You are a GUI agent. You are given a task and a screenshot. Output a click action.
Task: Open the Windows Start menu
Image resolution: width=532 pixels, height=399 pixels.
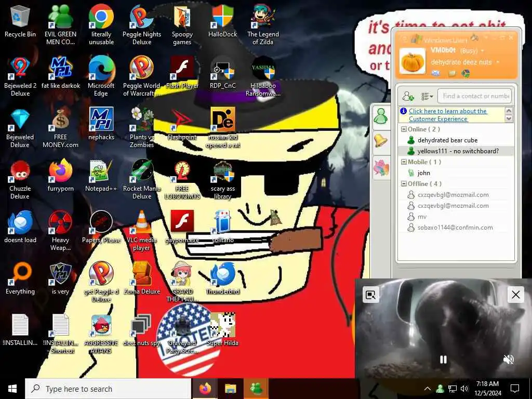click(12, 389)
